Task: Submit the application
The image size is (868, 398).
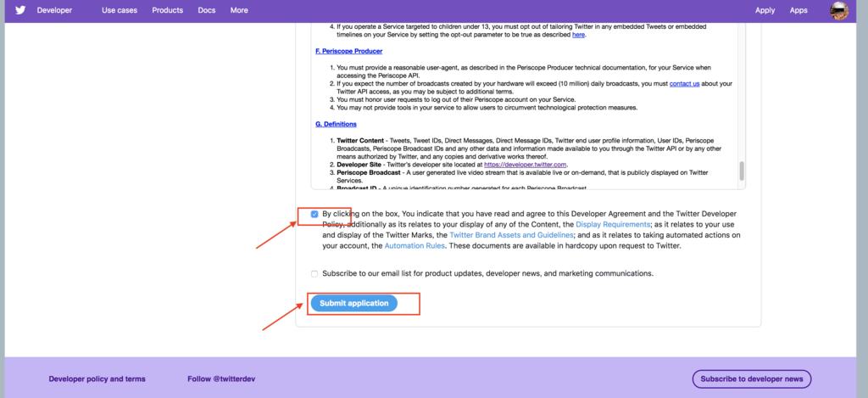Action: (354, 303)
